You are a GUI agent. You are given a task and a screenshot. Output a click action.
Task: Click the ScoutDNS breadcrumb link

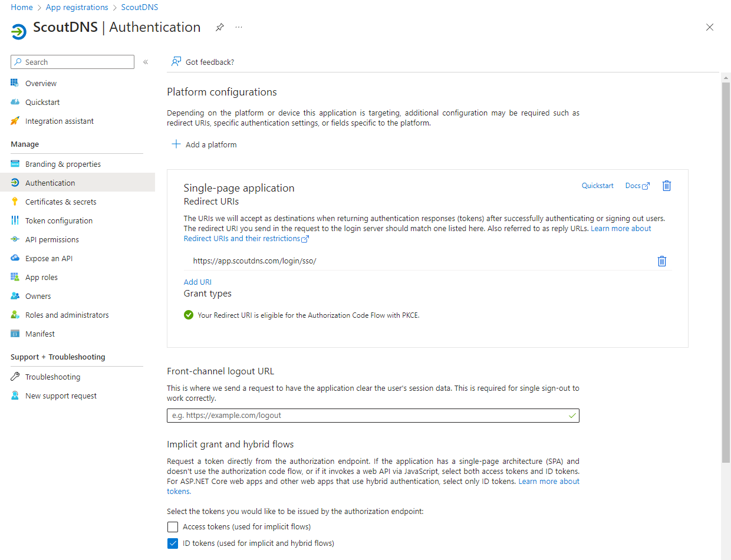(x=140, y=7)
